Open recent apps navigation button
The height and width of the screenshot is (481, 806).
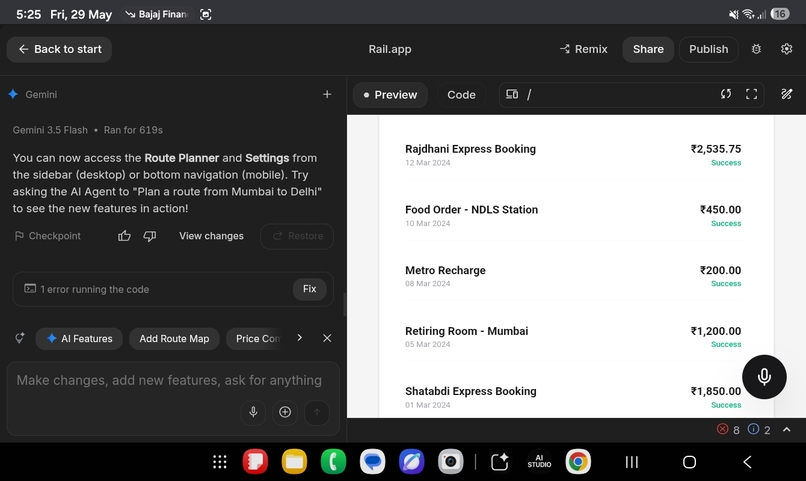tap(632, 462)
